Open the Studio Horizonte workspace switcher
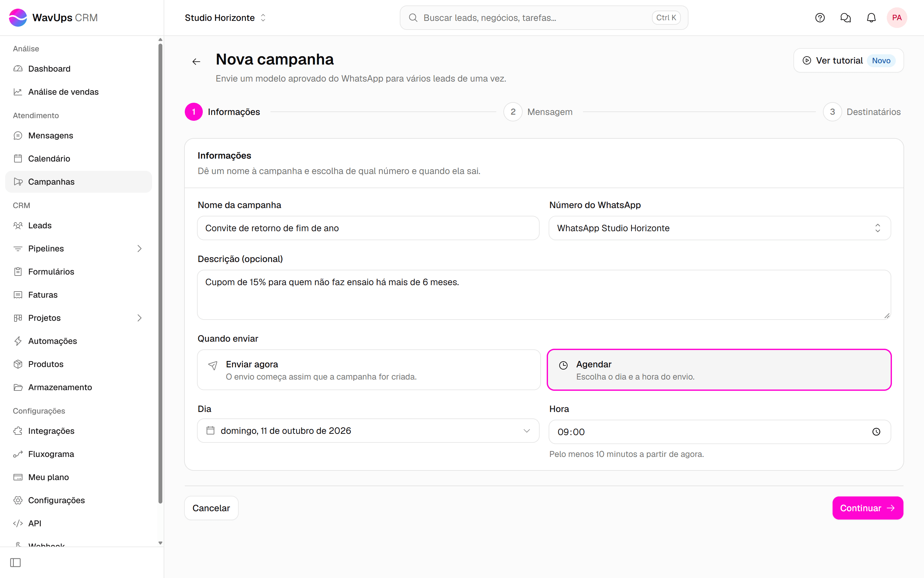Viewport: 924px width, 578px height. (x=225, y=18)
